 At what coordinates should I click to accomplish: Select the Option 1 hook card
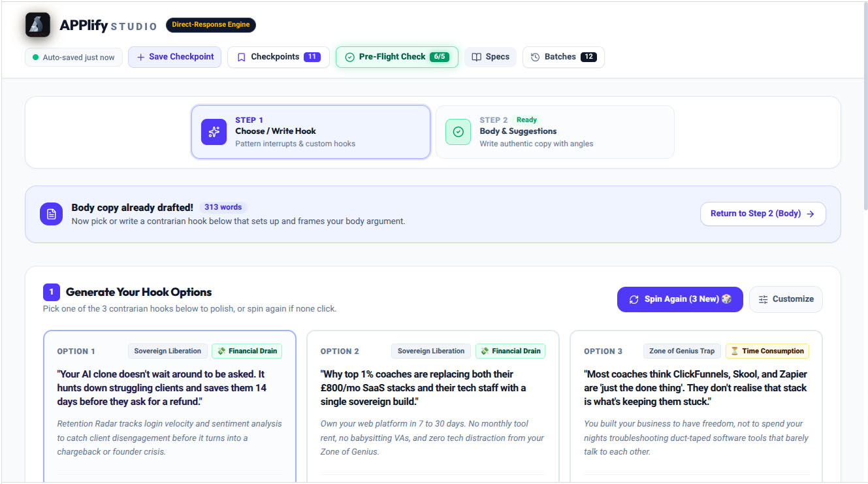(x=170, y=407)
